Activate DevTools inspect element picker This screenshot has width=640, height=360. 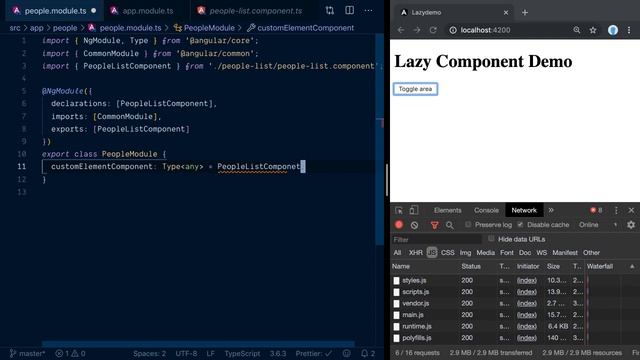399,210
